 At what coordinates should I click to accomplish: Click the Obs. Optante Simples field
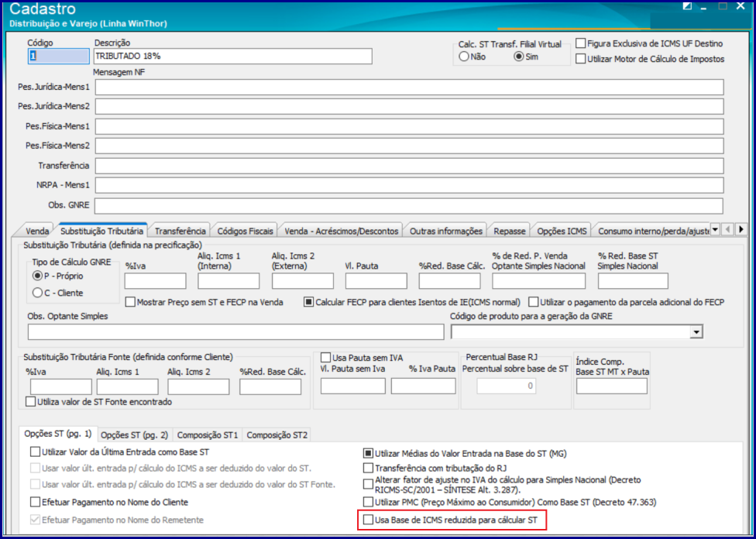[235, 331]
